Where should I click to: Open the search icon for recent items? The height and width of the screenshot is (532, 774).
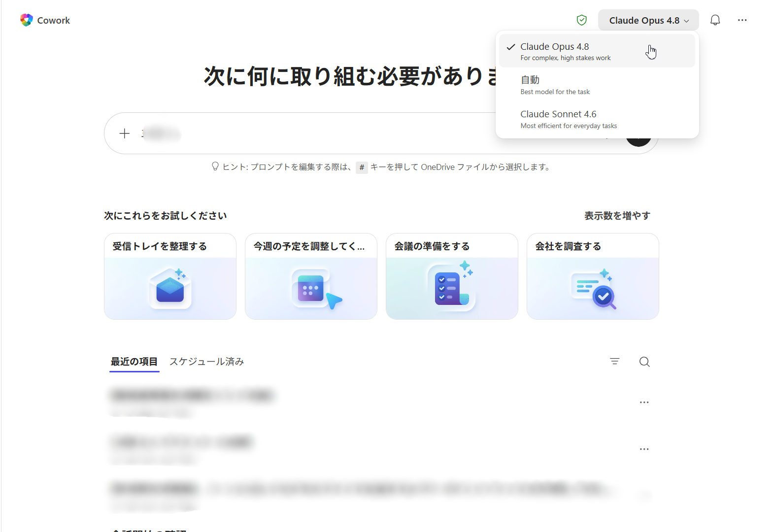click(644, 362)
